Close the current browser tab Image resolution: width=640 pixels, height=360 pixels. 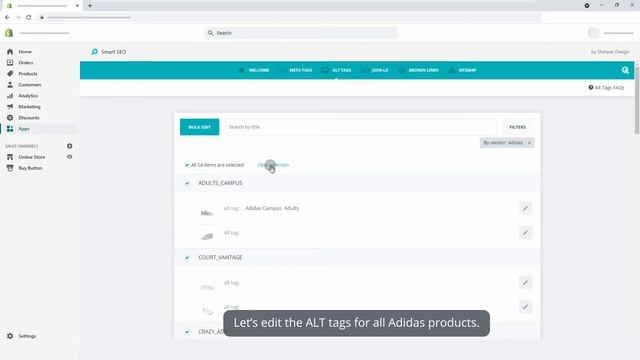click(77, 6)
